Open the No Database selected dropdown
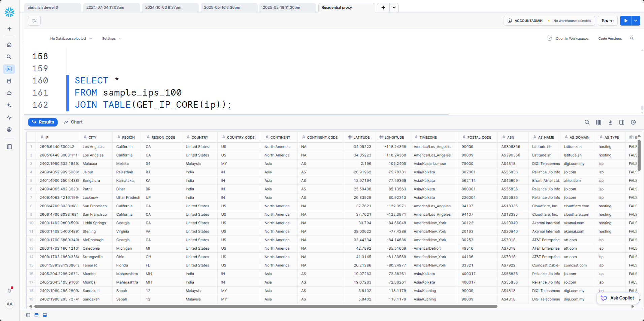 point(71,39)
